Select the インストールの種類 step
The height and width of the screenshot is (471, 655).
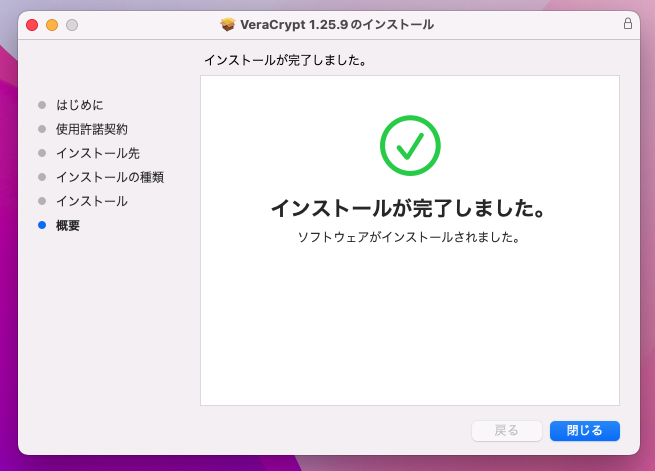click(x=109, y=177)
